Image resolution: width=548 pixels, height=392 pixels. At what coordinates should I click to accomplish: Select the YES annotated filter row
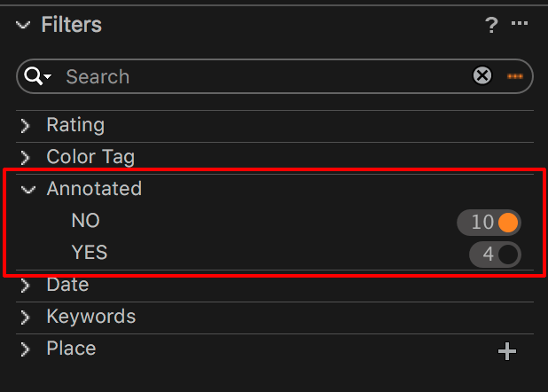pyautogui.click(x=275, y=253)
